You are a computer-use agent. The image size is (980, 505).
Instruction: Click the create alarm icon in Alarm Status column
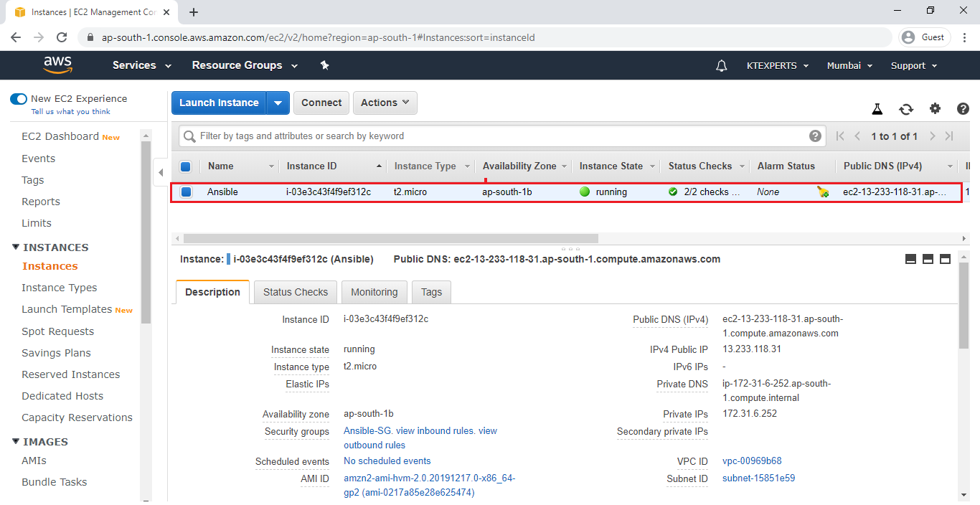822,192
